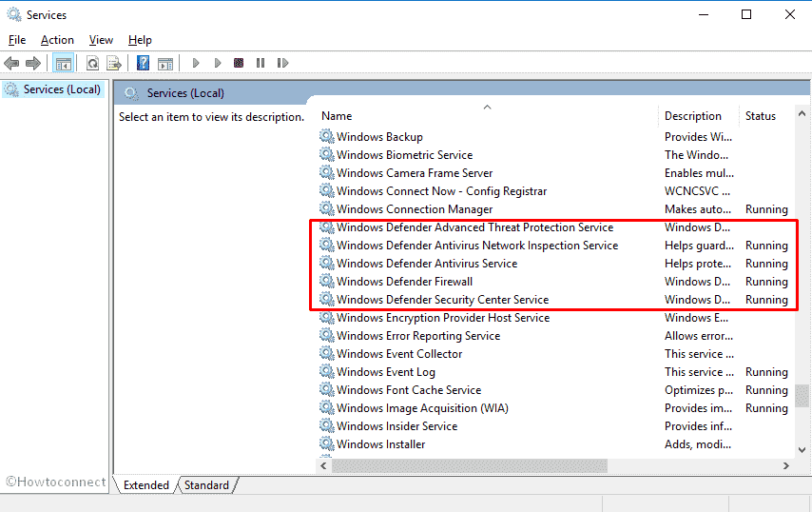Click 'Adds, modi...' description of Windows Installer
The height and width of the screenshot is (512, 812).
[x=698, y=444]
